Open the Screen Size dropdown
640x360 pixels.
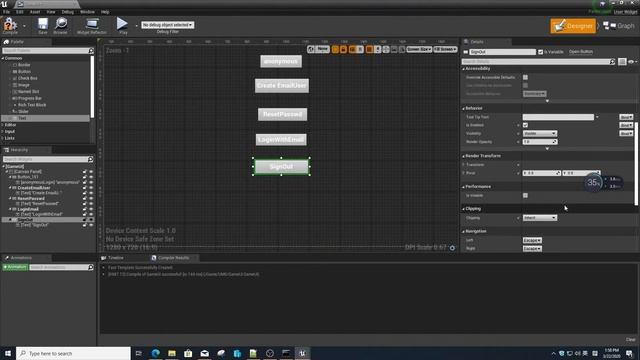(x=419, y=49)
